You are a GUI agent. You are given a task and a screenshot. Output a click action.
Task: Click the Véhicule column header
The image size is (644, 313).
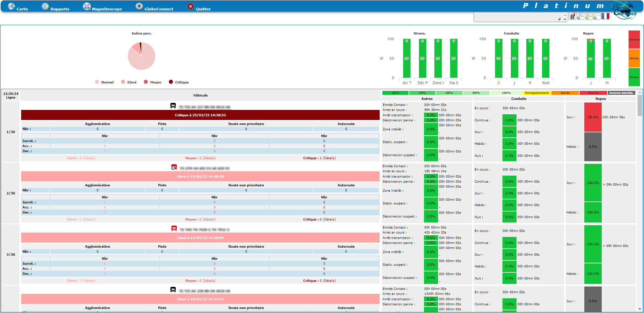coord(200,95)
